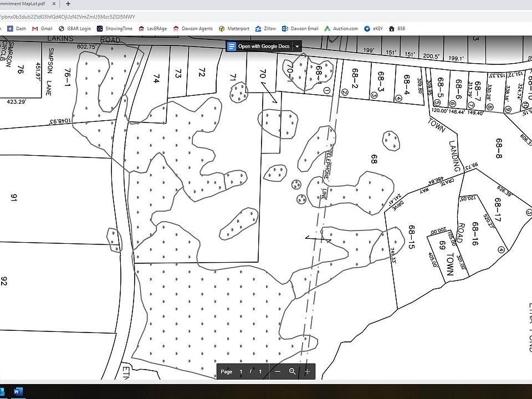Image resolution: width=532 pixels, height=399 pixels.
Task: Open the Auction.com bookmark
Action: [341, 28]
